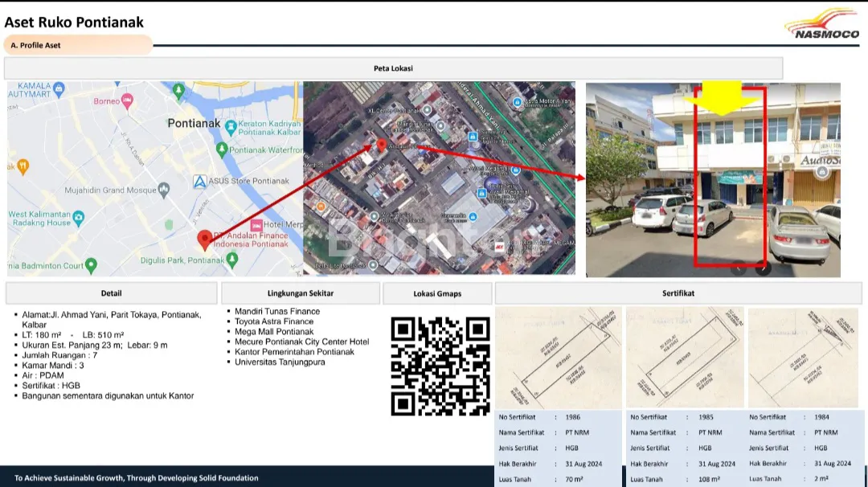Select the Mujahidin Grand Mosque marker

[x=164, y=190]
